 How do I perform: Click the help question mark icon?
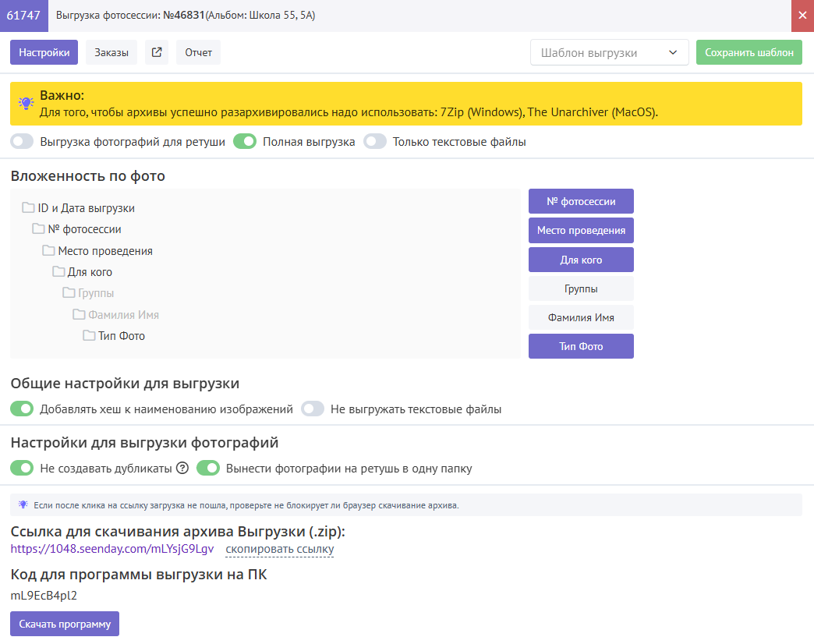[182, 469]
